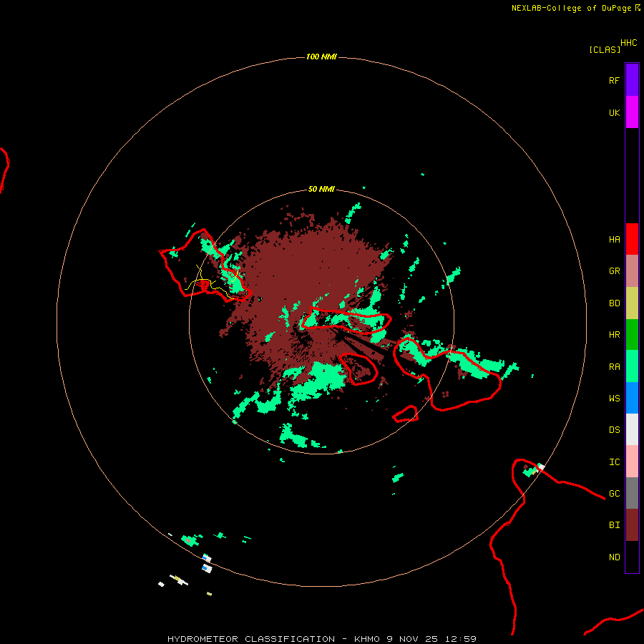Click the gray GC legend swatch

click(x=632, y=493)
